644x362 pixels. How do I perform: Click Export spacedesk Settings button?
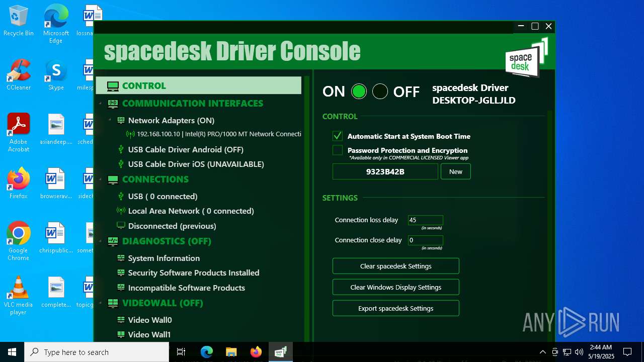click(x=396, y=308)
